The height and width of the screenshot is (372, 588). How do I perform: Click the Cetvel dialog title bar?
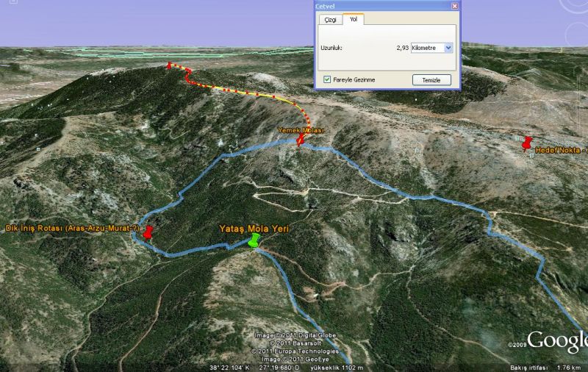click(382, 6)
